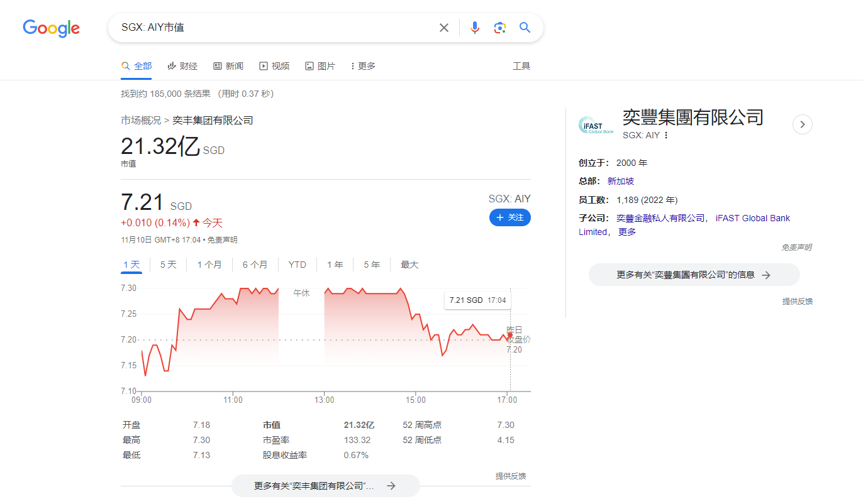The height and width of the screenshot is (504, 863).
Task: Click the Google logo
Action: coord(51,28)
